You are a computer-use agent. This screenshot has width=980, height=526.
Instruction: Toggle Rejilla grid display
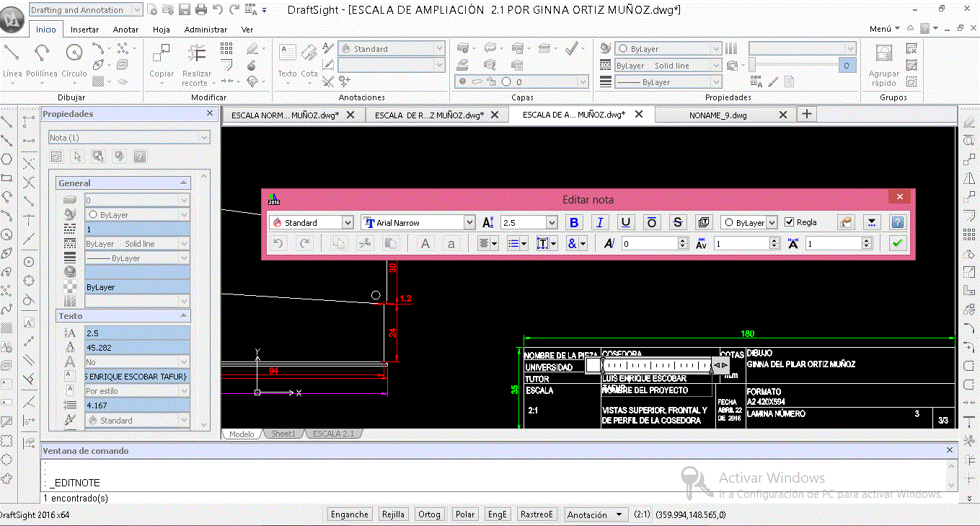click(x=393, y=514)
